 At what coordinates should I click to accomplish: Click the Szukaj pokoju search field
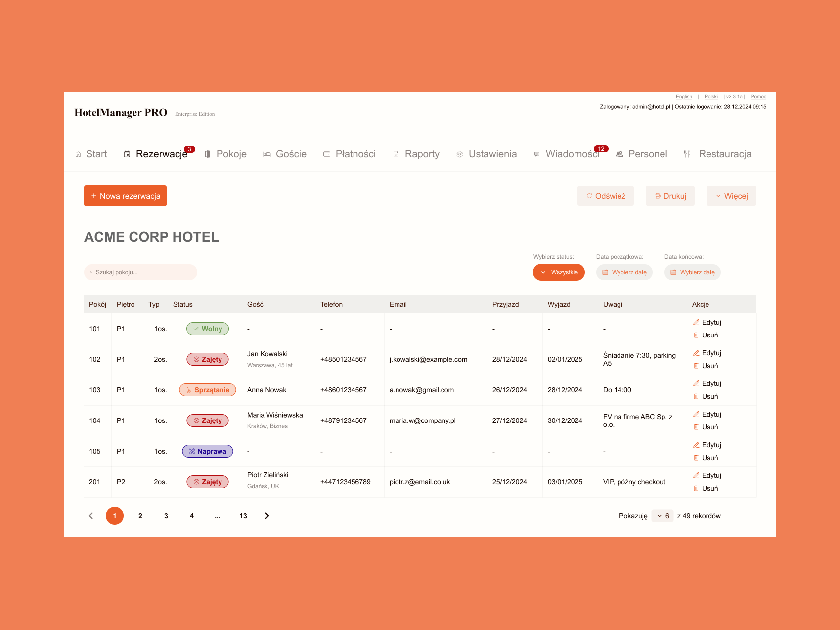click(140, 272)
